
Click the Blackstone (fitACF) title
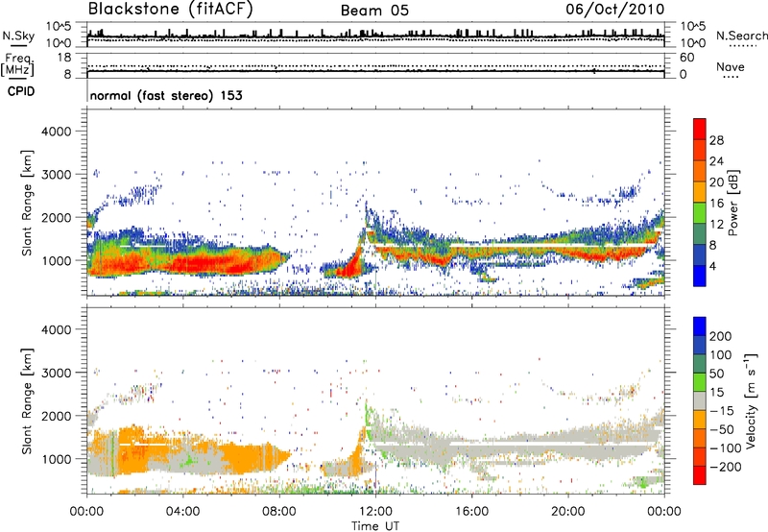click(x=171, y=10)
